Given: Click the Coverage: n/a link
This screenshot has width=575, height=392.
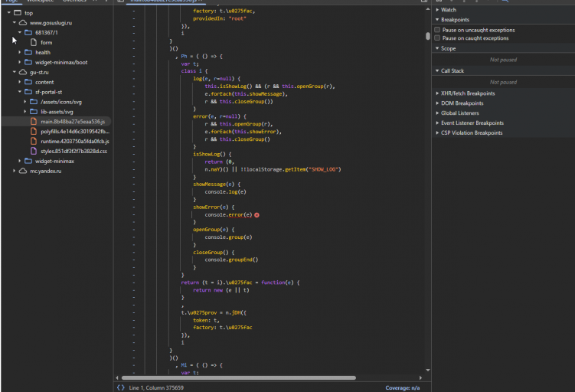Looking at the screenshot, I should coord(402,387).
